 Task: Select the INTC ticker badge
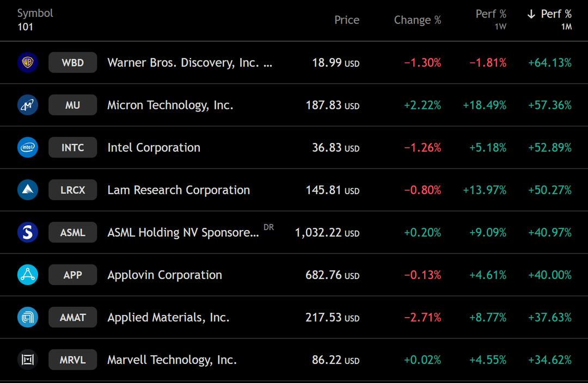[x=72, y=147]
